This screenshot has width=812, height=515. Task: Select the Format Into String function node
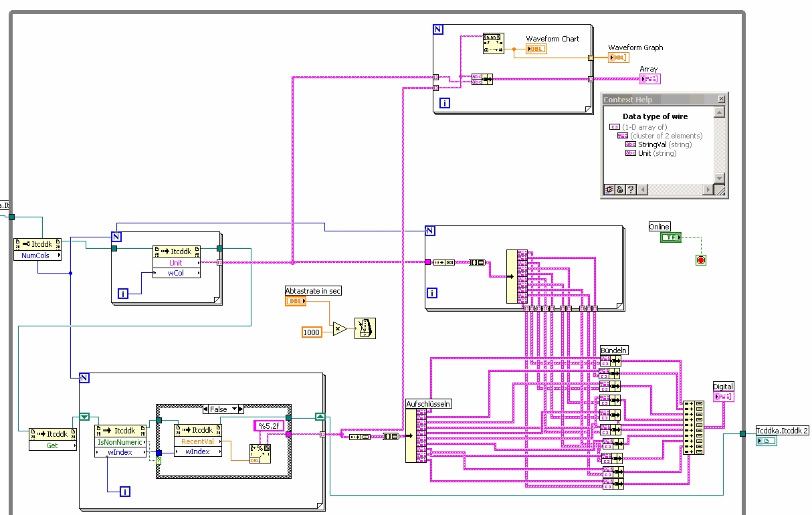pos(260,453)
